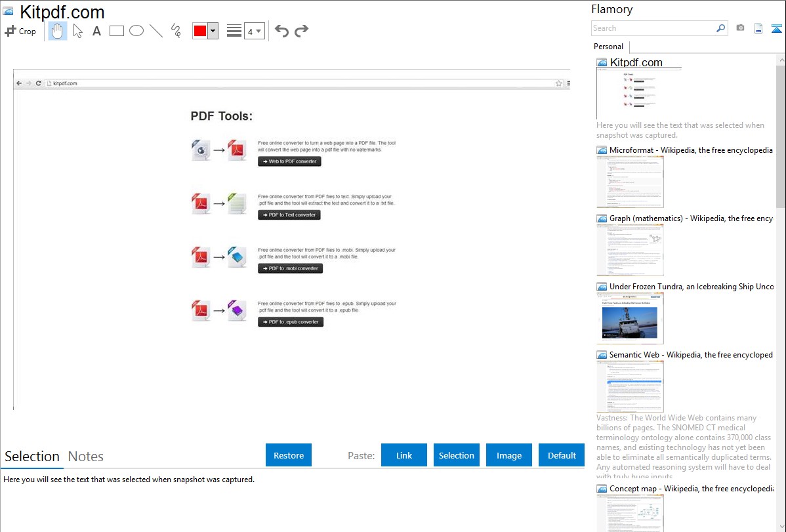This screenshot has height=532, width=786.
Task: Click the Under Frozen Tundra title
Action: (692, 286)
